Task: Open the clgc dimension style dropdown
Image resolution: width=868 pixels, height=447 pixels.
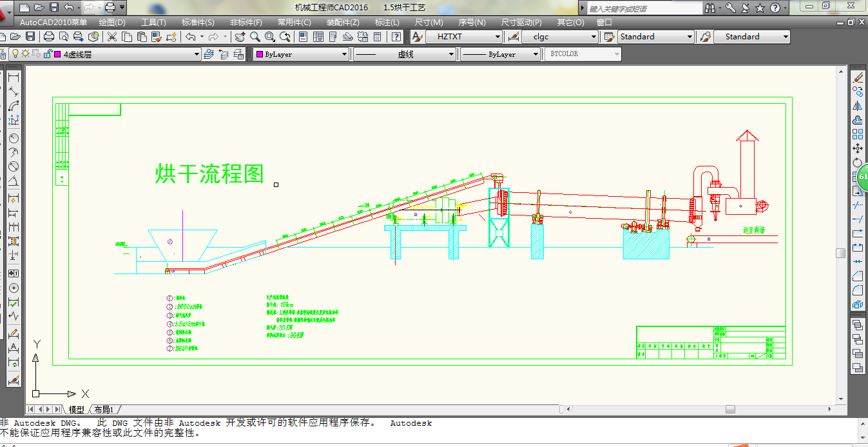Action: [593, 37]
